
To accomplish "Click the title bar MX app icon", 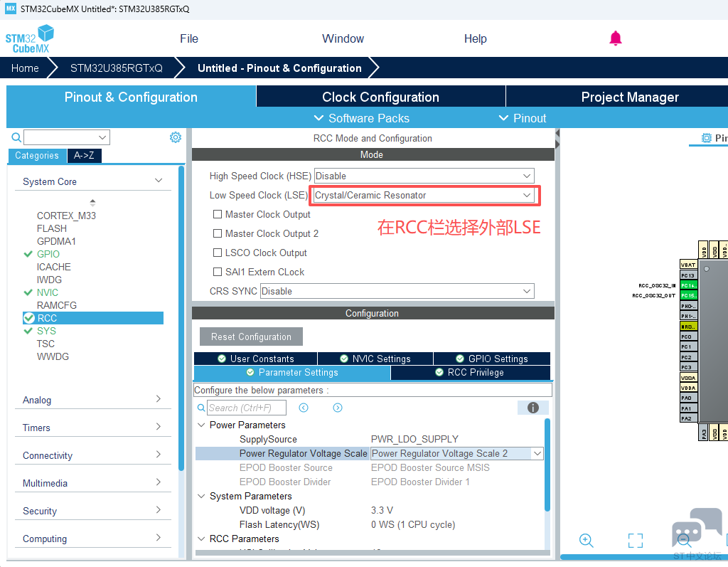I will (x=11, y=9).
